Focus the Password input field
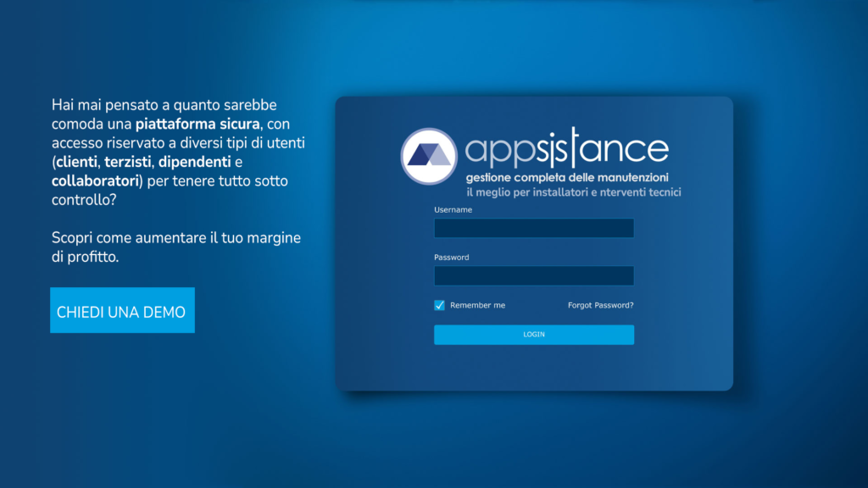This screenshot has height=488, width=868. pyautogui.click(x=534, y=275)
